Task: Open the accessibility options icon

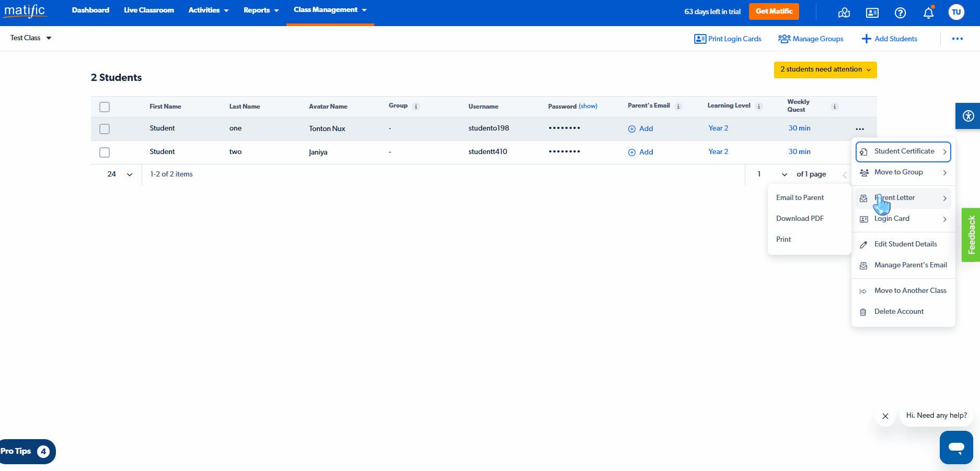Action: [x=968, y=116]
